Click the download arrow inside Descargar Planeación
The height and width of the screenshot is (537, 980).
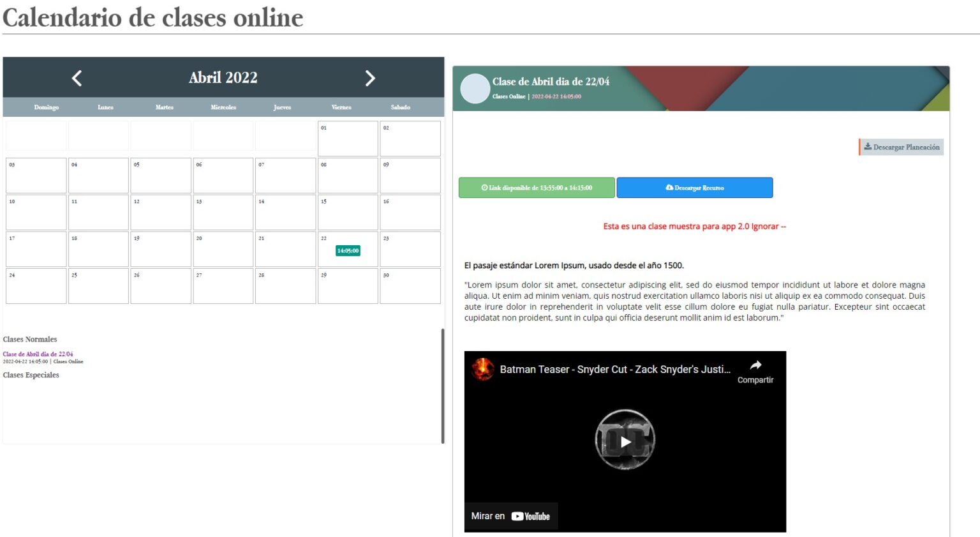pos(868,147)
